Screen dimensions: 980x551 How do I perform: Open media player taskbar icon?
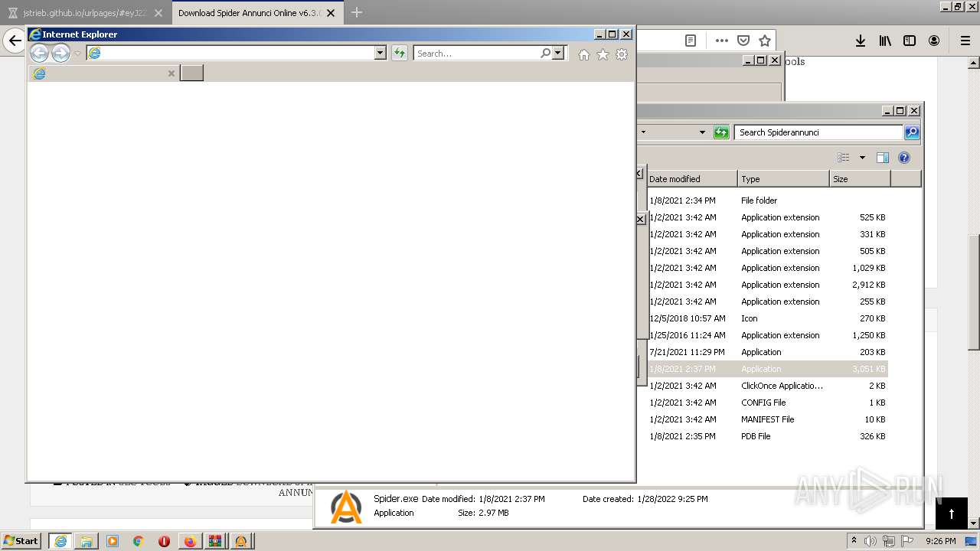[113, 541]
